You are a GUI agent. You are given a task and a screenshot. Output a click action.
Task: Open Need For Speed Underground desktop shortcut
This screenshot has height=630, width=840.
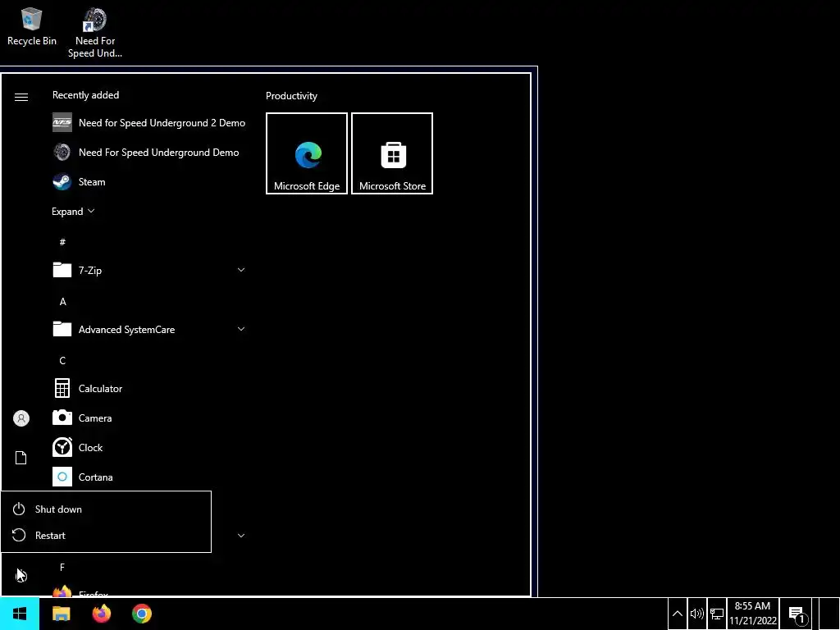(95, 33)
